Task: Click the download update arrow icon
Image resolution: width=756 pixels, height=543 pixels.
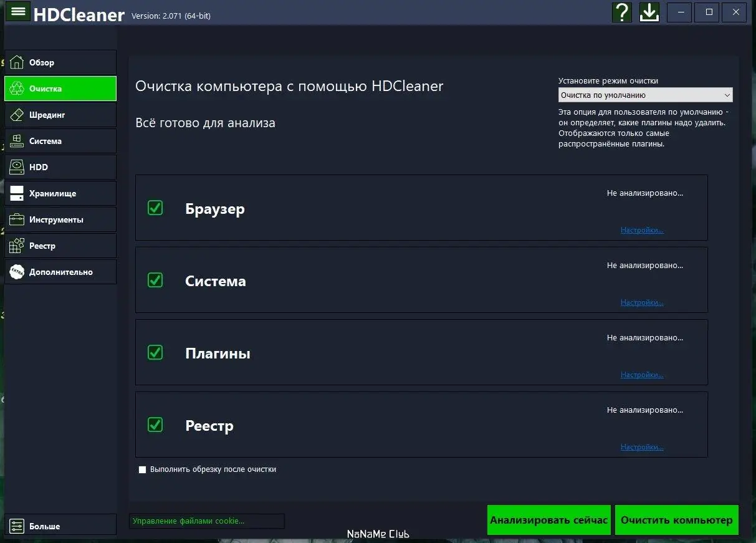Action: tap(649, 12)
